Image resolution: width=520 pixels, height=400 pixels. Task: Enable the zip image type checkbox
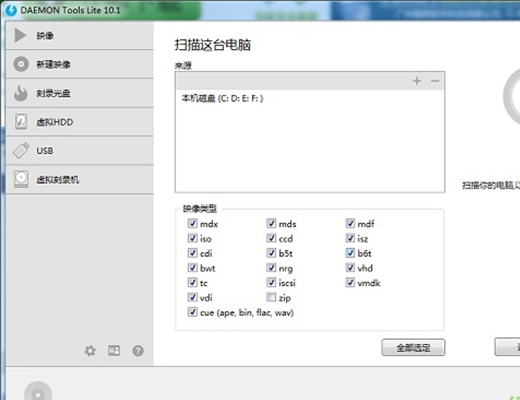click(271, 297)
